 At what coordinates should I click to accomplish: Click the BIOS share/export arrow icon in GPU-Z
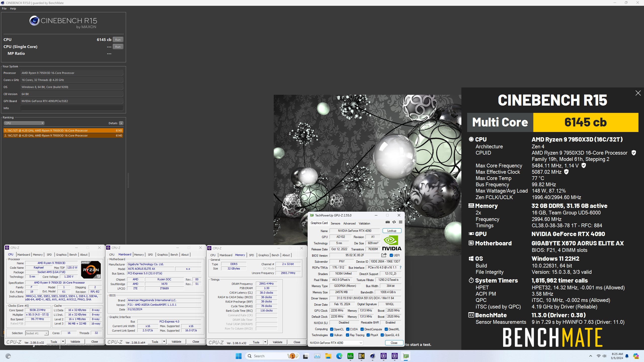[x=384, y=255]
